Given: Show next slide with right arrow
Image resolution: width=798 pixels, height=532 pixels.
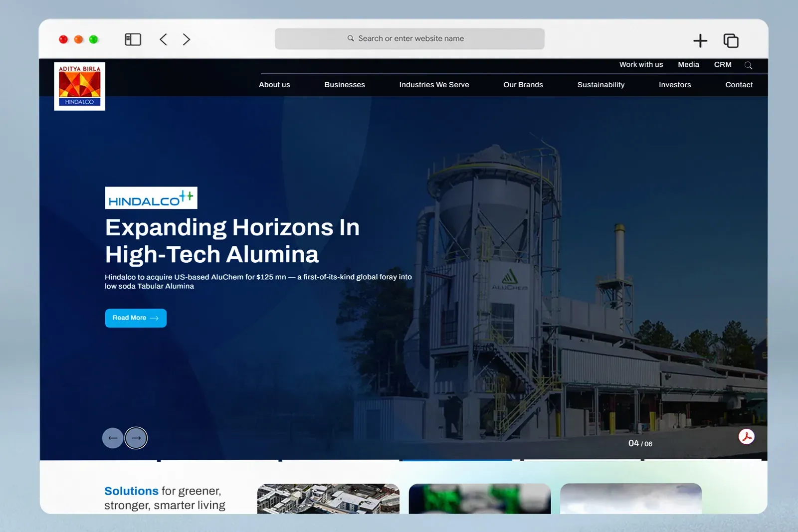Looking at the screenshot, I should point(136,438).
